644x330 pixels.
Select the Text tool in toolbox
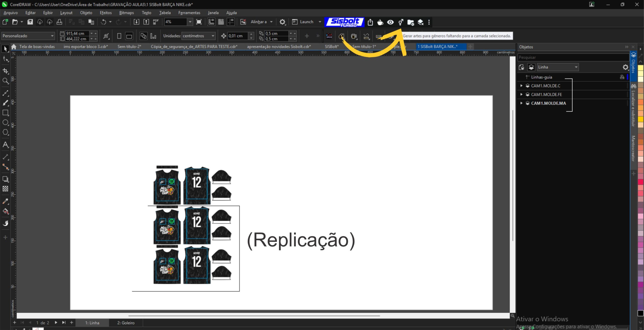[x=5, y=145]
